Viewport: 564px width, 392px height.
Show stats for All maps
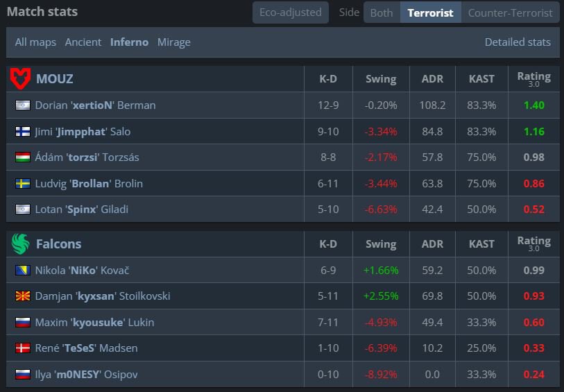coord(35,42)
